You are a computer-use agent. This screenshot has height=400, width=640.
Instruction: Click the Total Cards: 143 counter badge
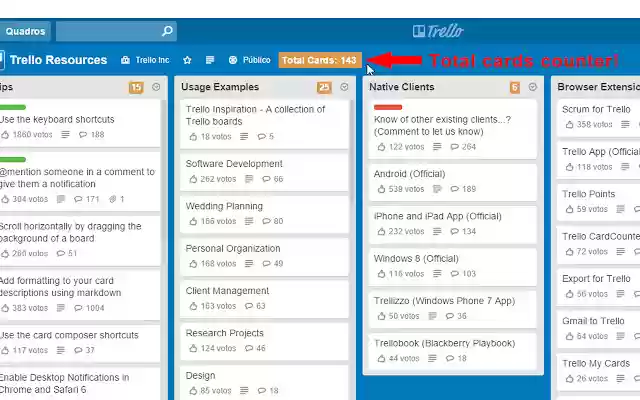pyautogui.click(x=320, y=60)
